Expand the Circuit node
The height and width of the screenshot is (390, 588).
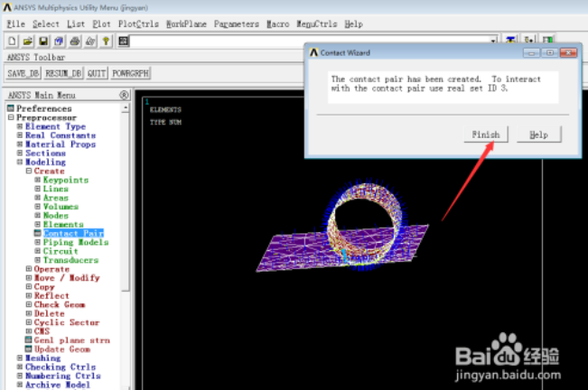[38, 251]
